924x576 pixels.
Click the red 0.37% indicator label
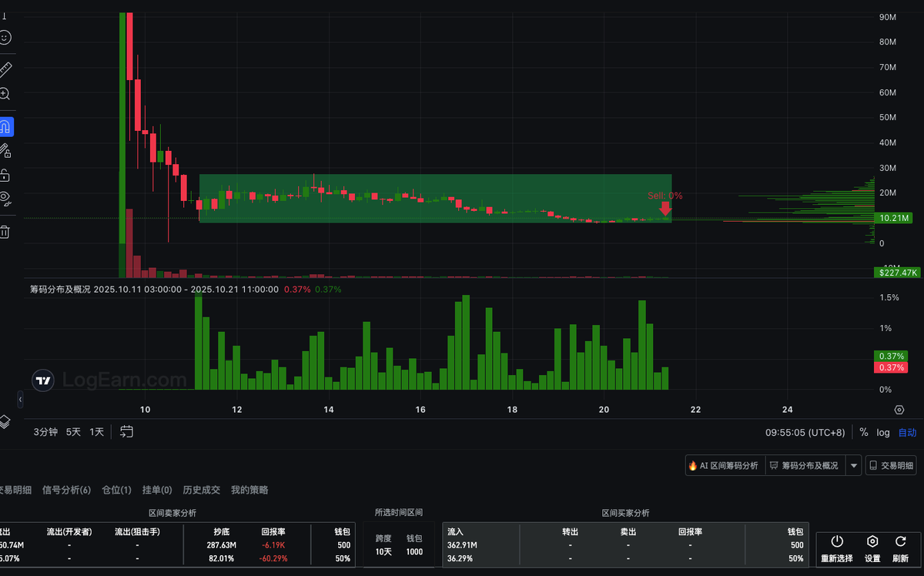(x=890, y=368)
